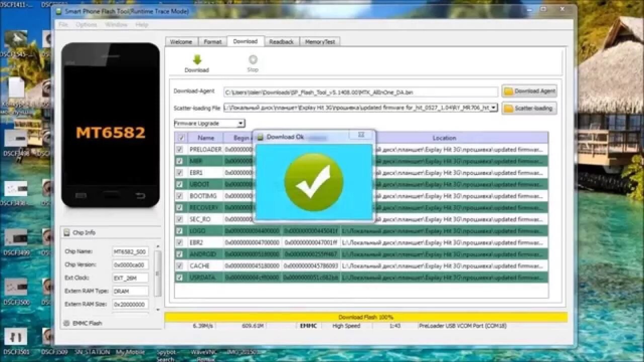Toggle the BOOTIMG checkbox
Viewport: 644px width, 362px height.
179,196
